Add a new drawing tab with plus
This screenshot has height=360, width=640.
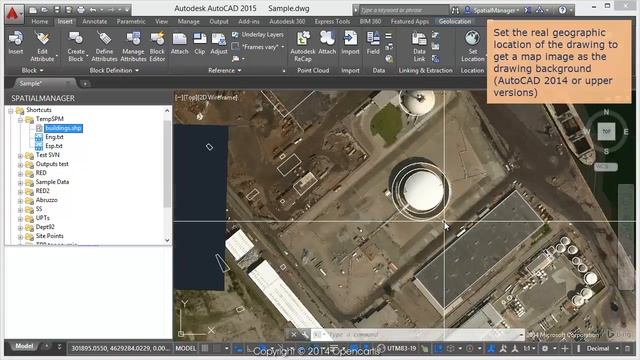(x=85, y=84)
